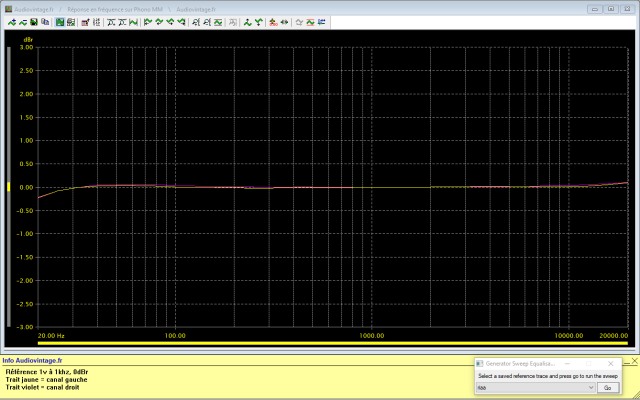Click the 'dBr' Y-axis unit label
640x400 pixels.
(28, 40)
